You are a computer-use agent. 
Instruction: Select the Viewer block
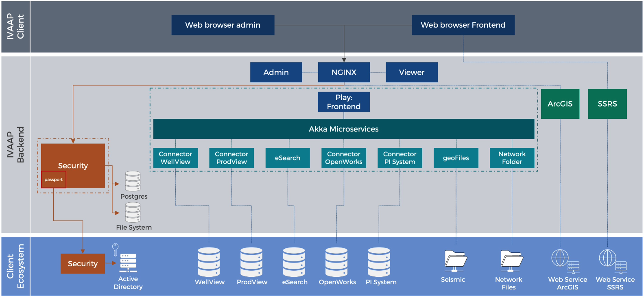(412, 72)
